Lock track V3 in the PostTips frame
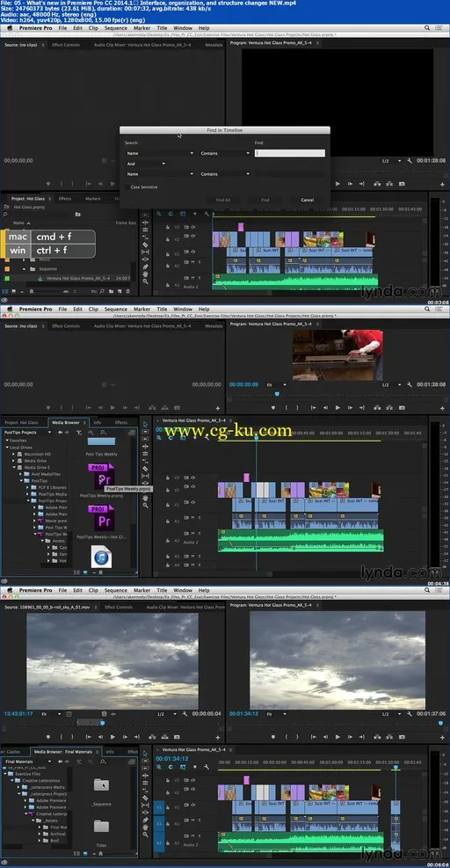The width and height of the screenshot is (450, 868). coord(168,478)
